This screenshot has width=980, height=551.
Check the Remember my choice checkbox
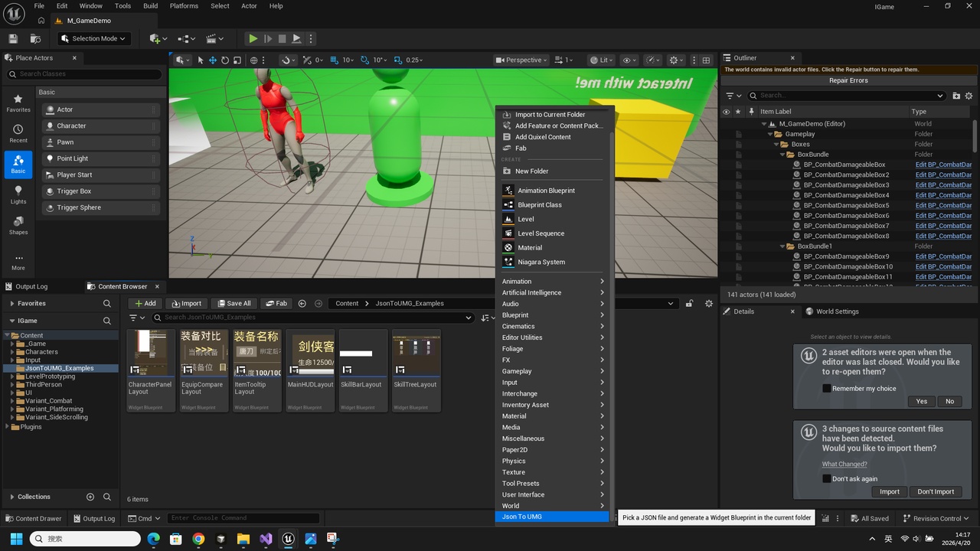click(x=827, y=388)
